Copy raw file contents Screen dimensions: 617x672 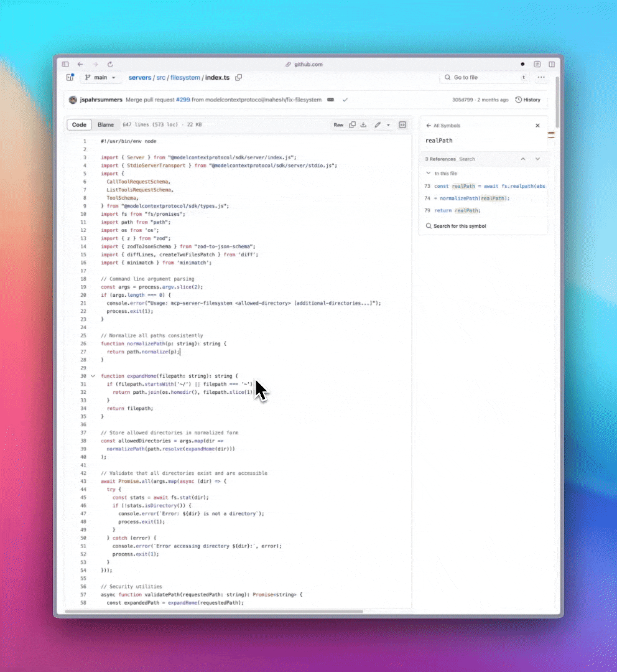(x=352, y=125)
